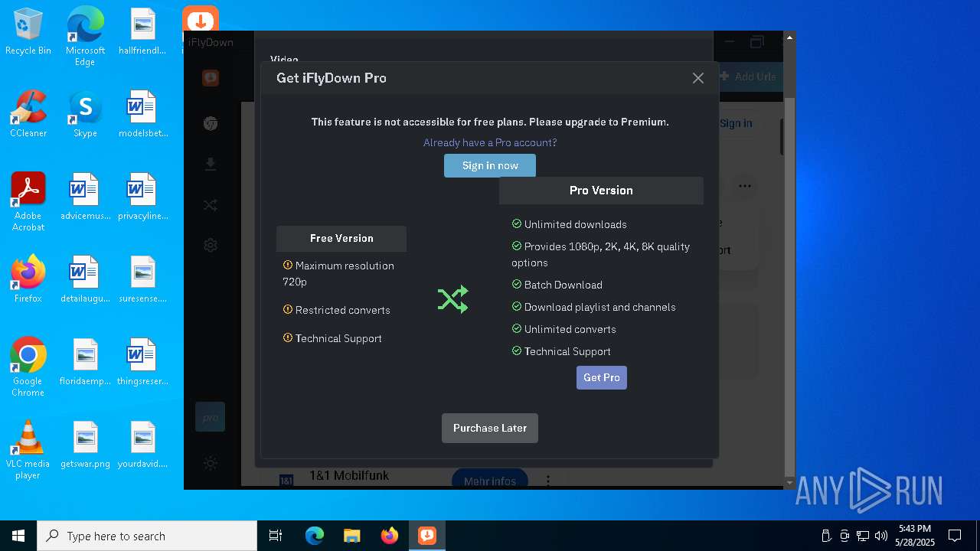The image size is (980, 551).
Task: Select the Firefox desktop shortcut
Action: tap(28, 279)
